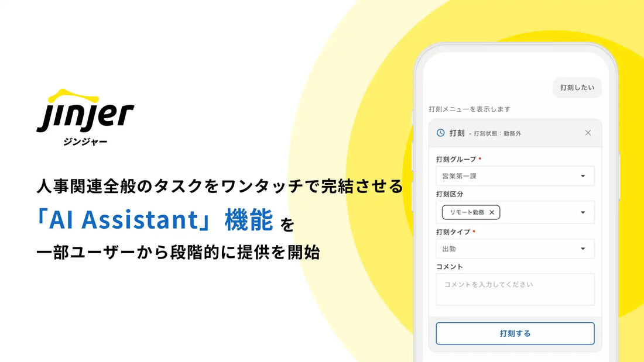Click the 打刻グループ field label
Screen dimensions: 644x362
pyautogui.click(x=456, y=159)
